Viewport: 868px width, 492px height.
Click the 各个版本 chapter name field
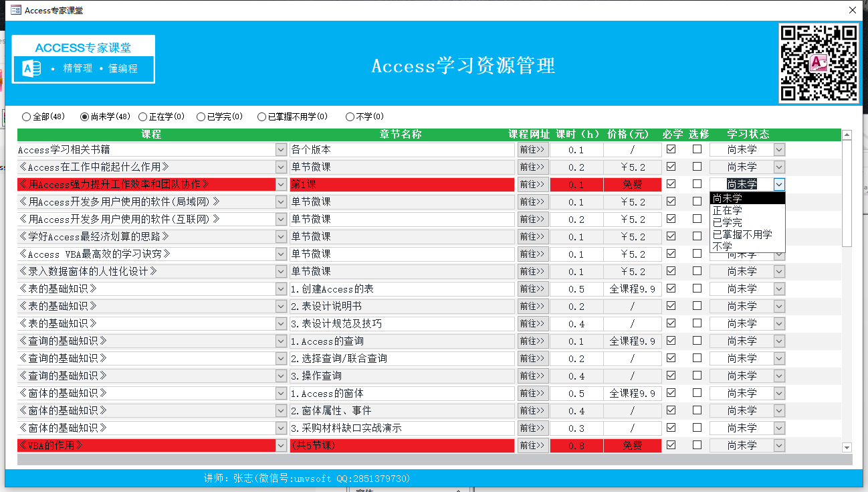point(402,150)
